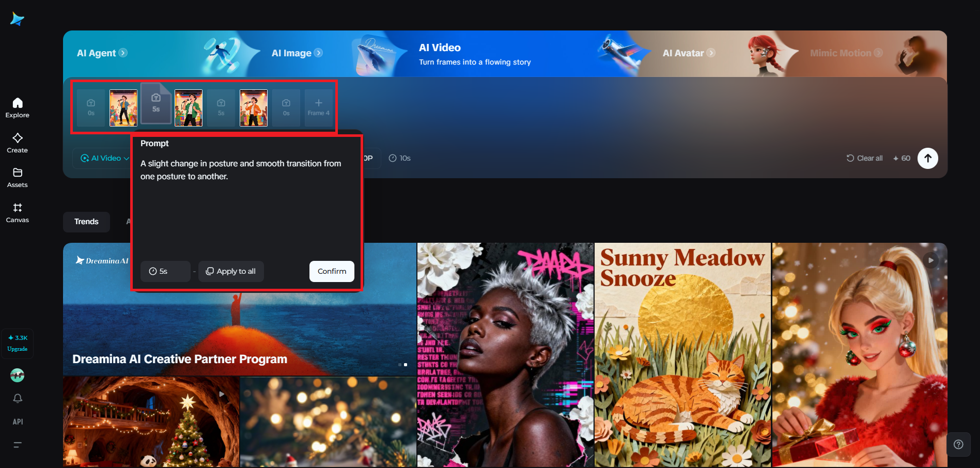This screenshot has height=468, width=980.
Task: Click the arrow icon beside AI Agent
Action: point(123,53)
